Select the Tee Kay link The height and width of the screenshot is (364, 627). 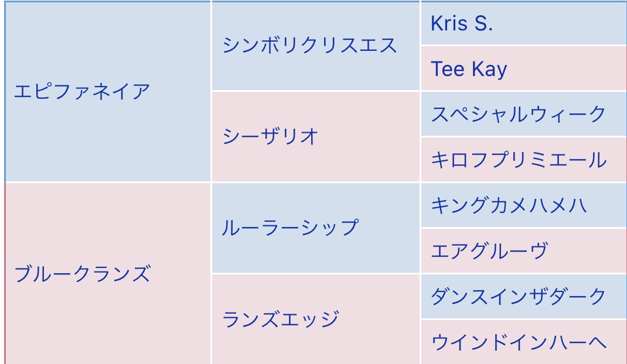pos(469,69)
